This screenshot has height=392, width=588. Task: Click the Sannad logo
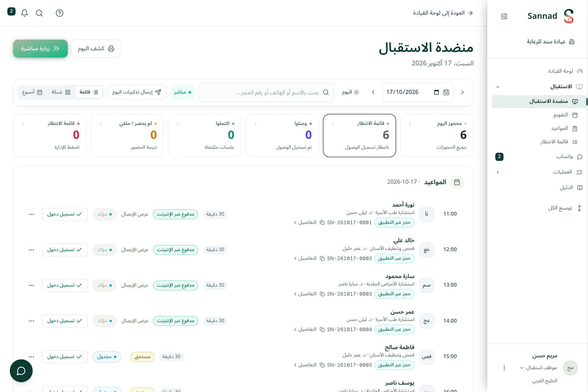click(x=568, y=16)
